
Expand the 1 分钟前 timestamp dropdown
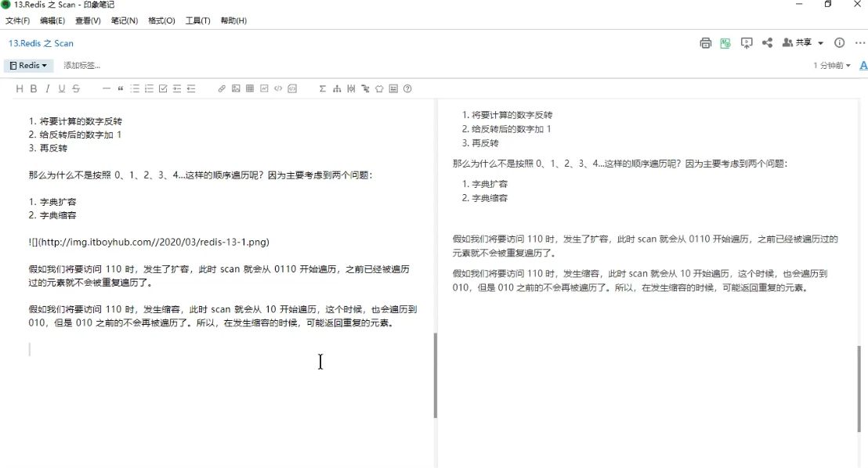831,65
